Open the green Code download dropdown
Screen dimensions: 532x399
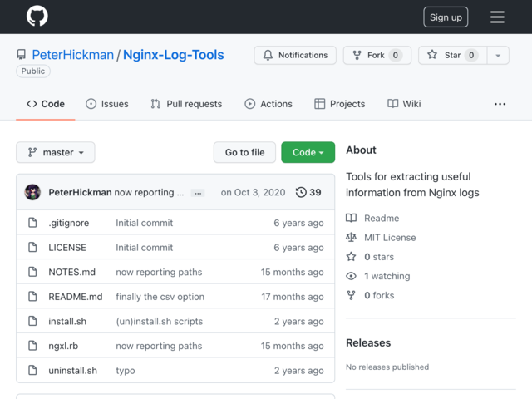[308, 152]
